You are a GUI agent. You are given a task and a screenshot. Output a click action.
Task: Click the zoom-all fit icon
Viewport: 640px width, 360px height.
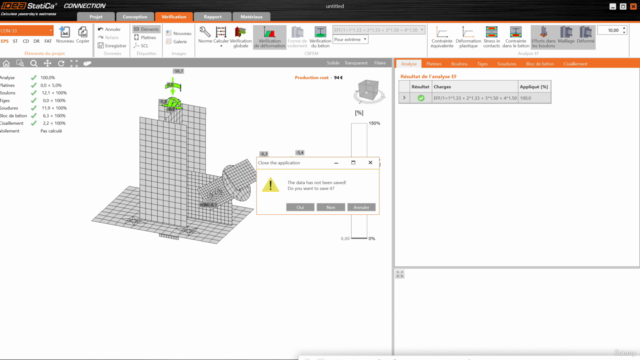(74, 63)
